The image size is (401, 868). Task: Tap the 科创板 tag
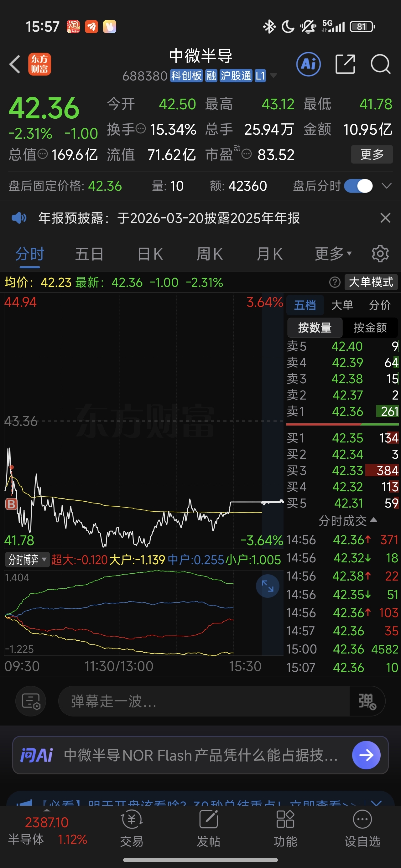pos(186,76)
